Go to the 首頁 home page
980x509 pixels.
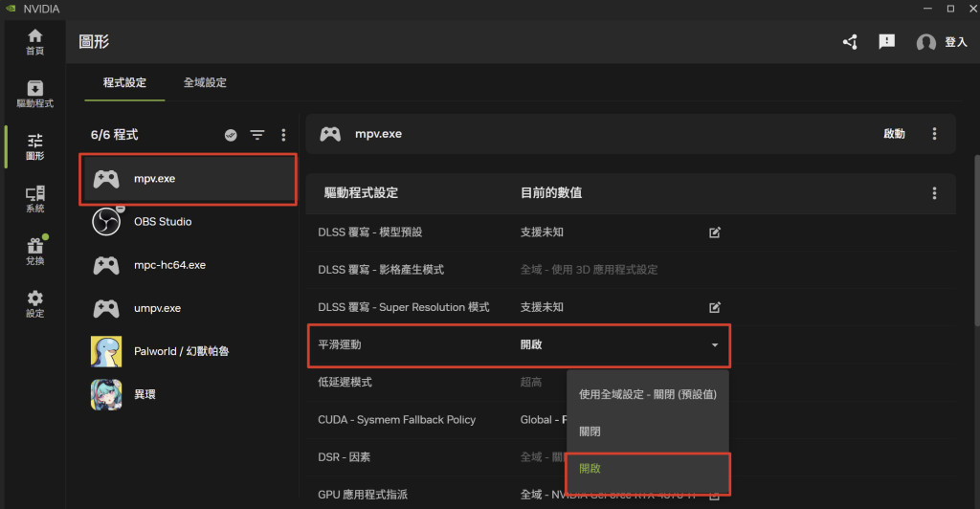click(x=35, y=42)
